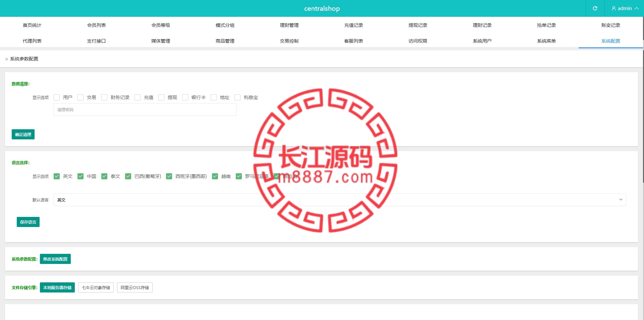This screenshot has width=644, height=320.
Task: Select 模式分组 menu item
Action: (225, 25)
